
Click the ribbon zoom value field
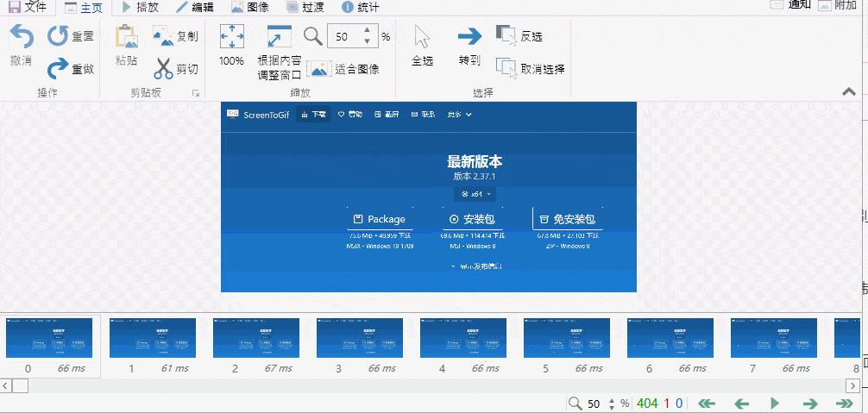tap(343, 36)
